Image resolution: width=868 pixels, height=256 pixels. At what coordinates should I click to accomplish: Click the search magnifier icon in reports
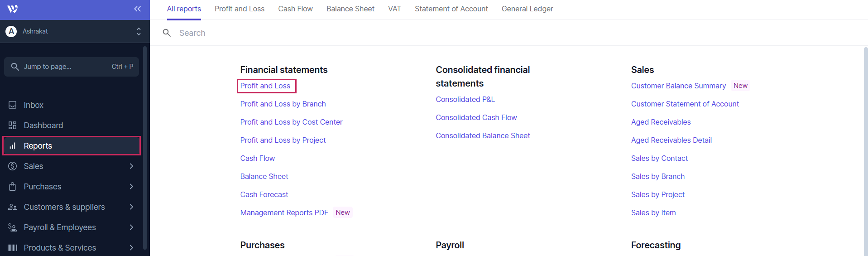coord(167,33)
